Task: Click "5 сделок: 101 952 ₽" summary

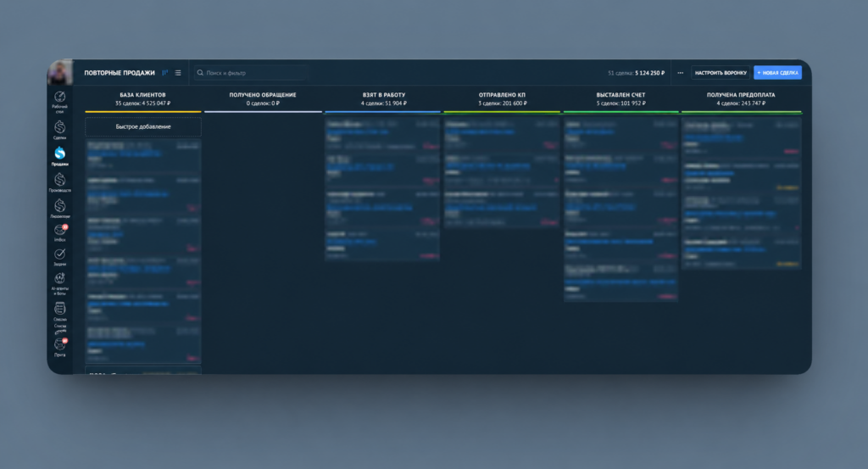Action: coord(620,103)
